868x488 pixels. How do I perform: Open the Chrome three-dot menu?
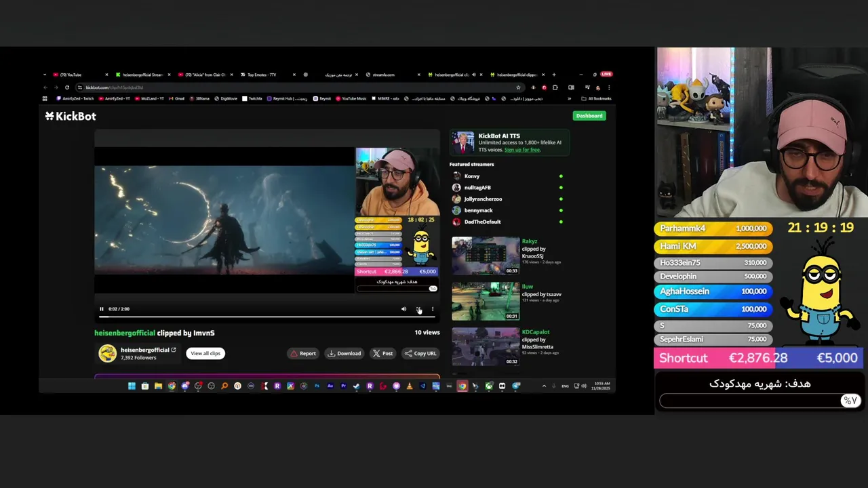[608, 87]
